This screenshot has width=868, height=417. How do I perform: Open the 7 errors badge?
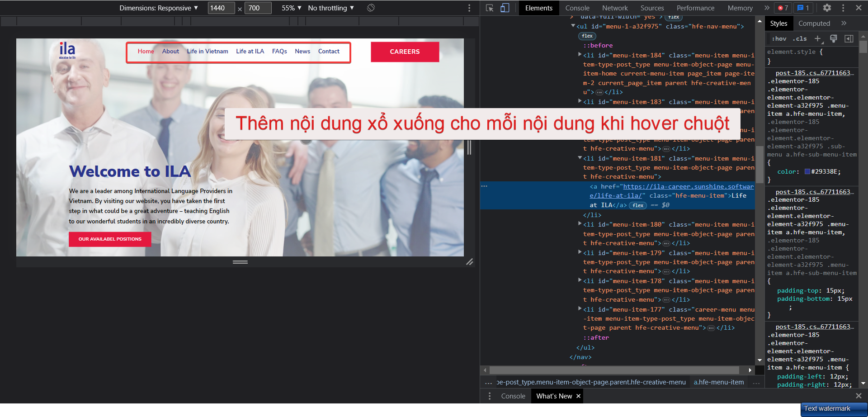point(783,8)
